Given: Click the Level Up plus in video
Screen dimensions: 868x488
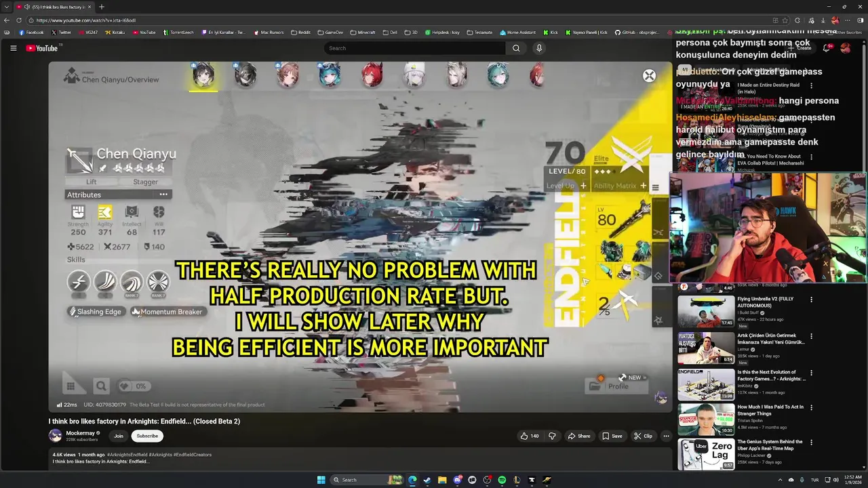Looking at the screenshot, I should click(x=583, y=186).
